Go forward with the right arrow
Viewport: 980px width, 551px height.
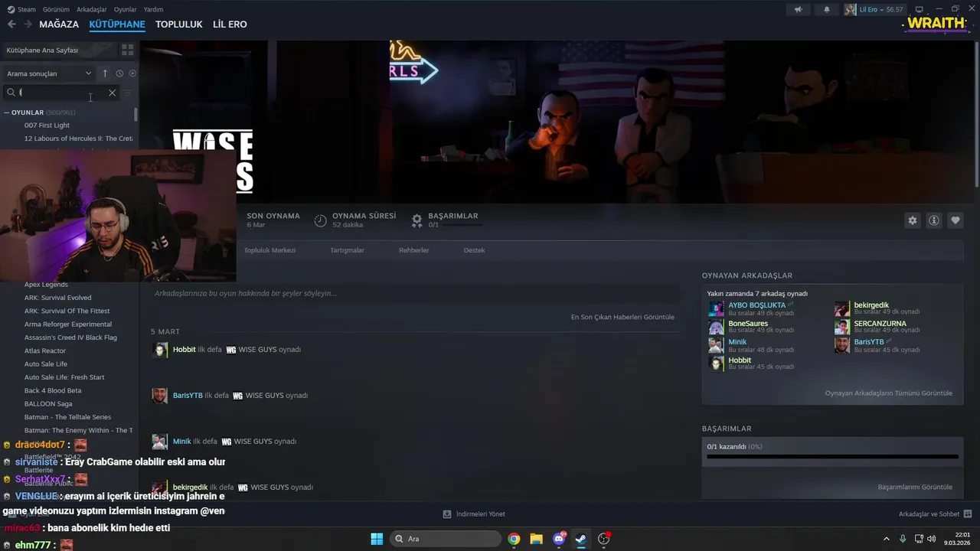click(28, 24)
